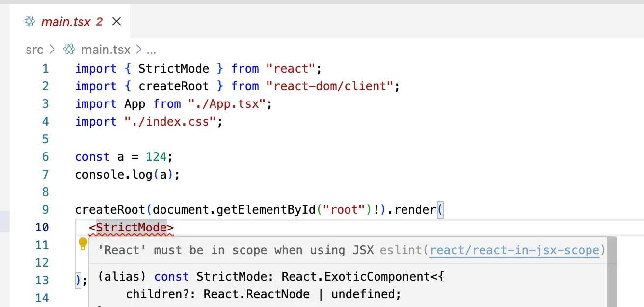Click console.log on line 7
This screenshot has height=307, width=644.
pos(113,175)
